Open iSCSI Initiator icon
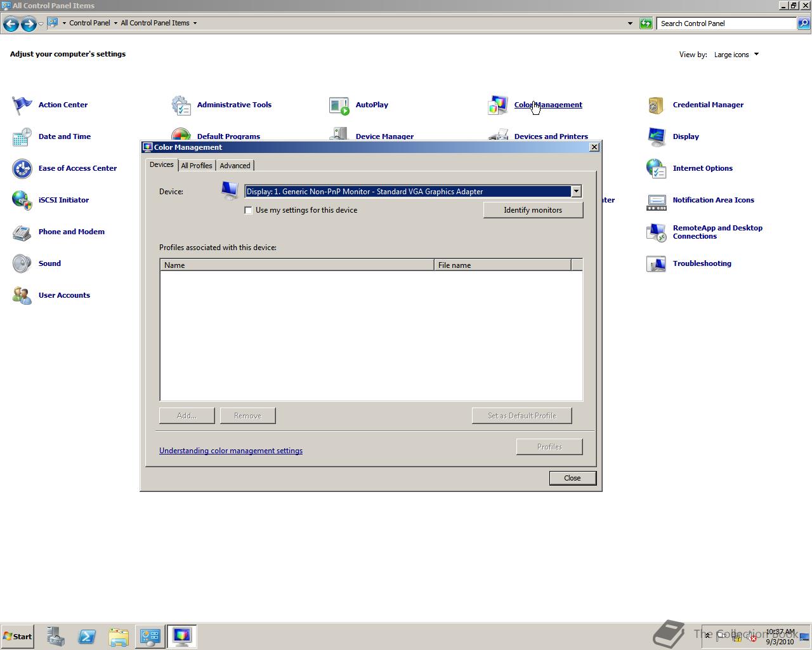 (22, 200)
